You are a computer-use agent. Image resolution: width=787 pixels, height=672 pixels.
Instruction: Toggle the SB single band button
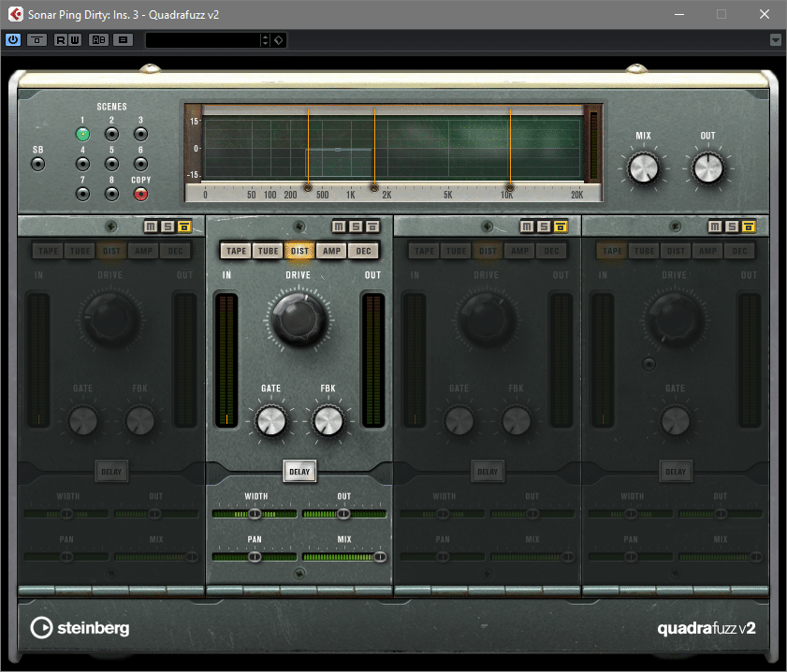tap(38, 164)
